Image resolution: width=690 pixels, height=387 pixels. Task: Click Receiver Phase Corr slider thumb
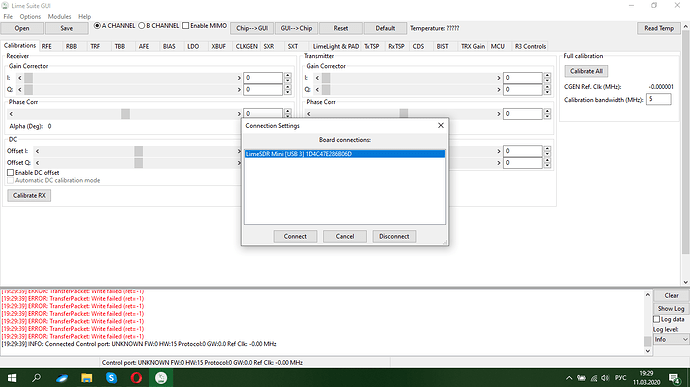pos(125,114)
